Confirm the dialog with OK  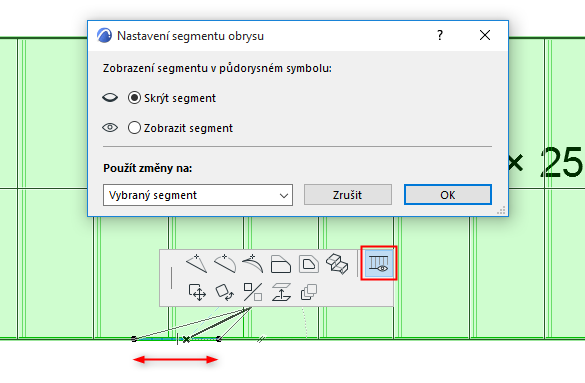(x=448, y=195)
